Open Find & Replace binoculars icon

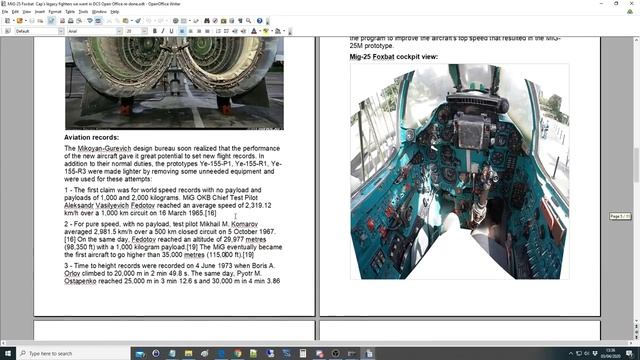[207, 20]
